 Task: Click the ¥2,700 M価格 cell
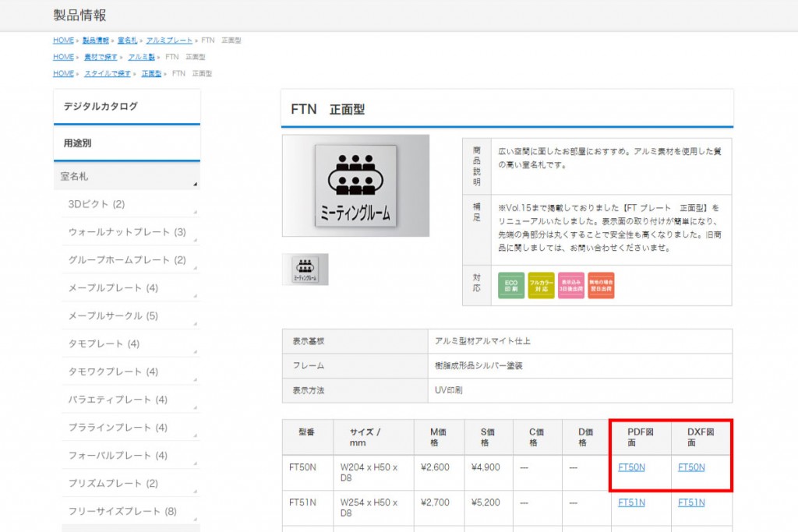pos(440,508)
